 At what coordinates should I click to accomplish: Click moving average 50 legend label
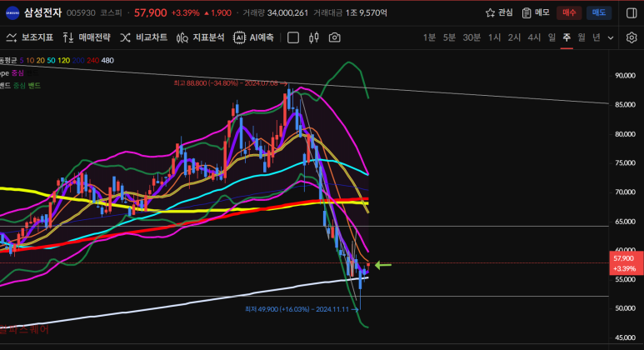pos(51,60)
